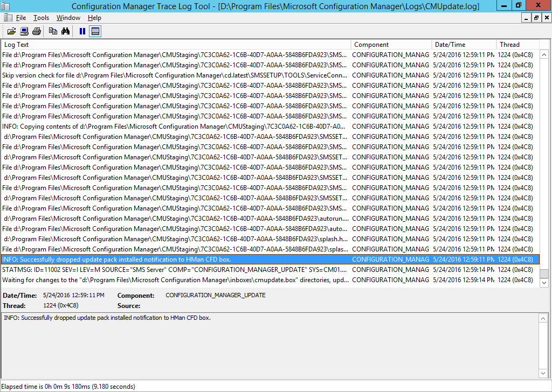Click the Component column header

coord(391,45)
